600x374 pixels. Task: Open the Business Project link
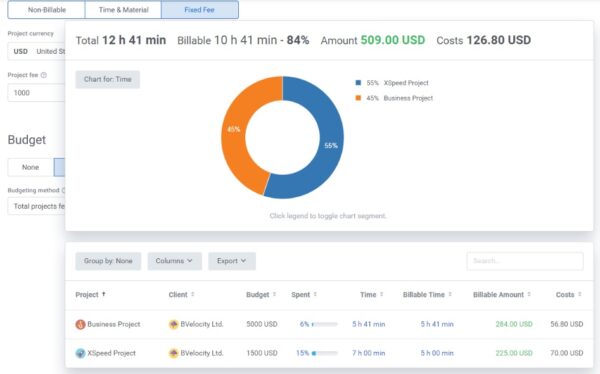tap(114, 324)
